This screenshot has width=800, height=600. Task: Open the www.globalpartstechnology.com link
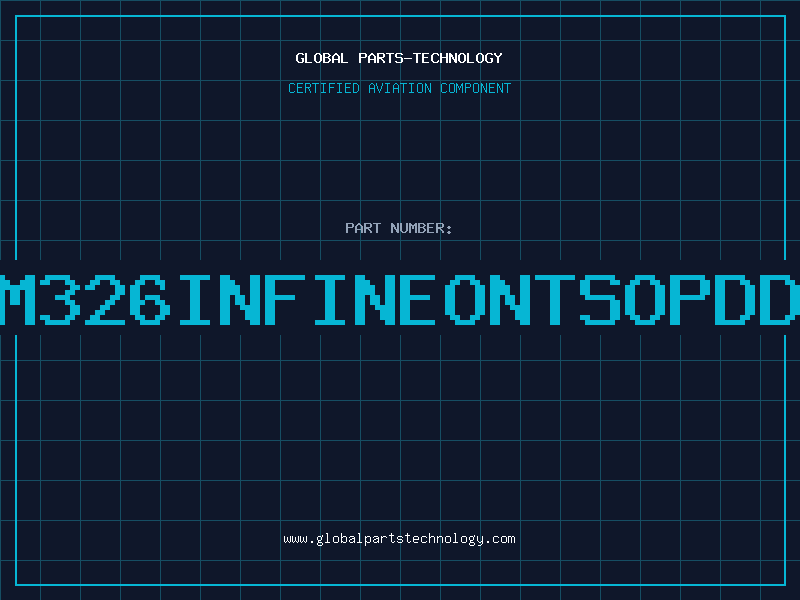click(x=399, y=539)
